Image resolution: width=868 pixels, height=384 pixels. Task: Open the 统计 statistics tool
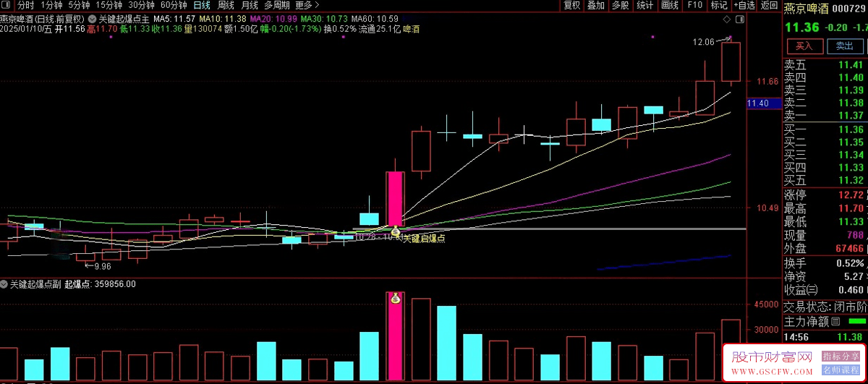645,5
